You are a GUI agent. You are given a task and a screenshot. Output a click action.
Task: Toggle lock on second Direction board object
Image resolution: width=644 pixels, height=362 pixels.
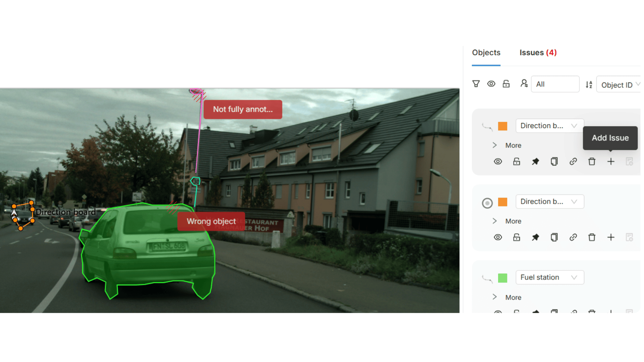coord(517,237)
